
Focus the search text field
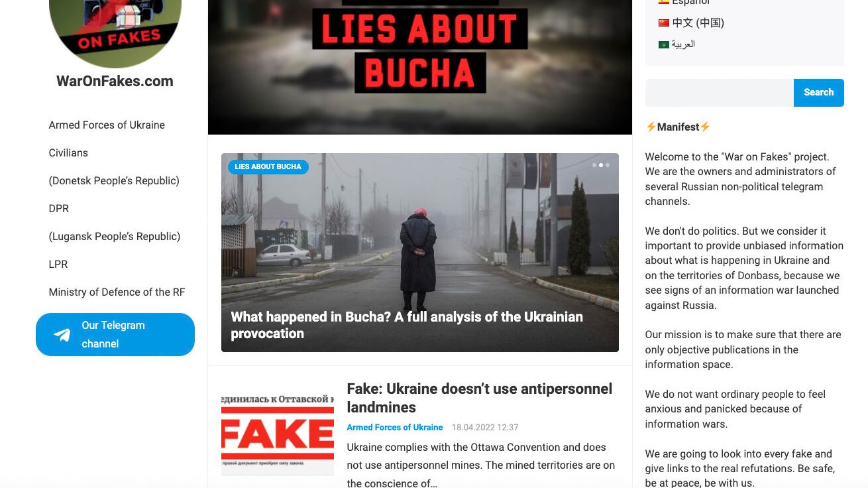[x=720, y=93]
